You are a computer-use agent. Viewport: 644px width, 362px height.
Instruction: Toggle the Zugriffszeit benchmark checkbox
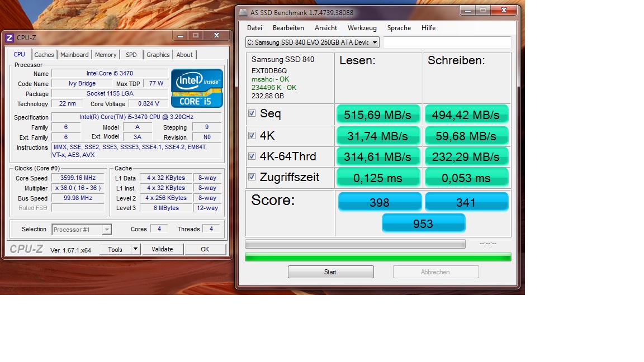pyautogui.click(x=252, y=177)
